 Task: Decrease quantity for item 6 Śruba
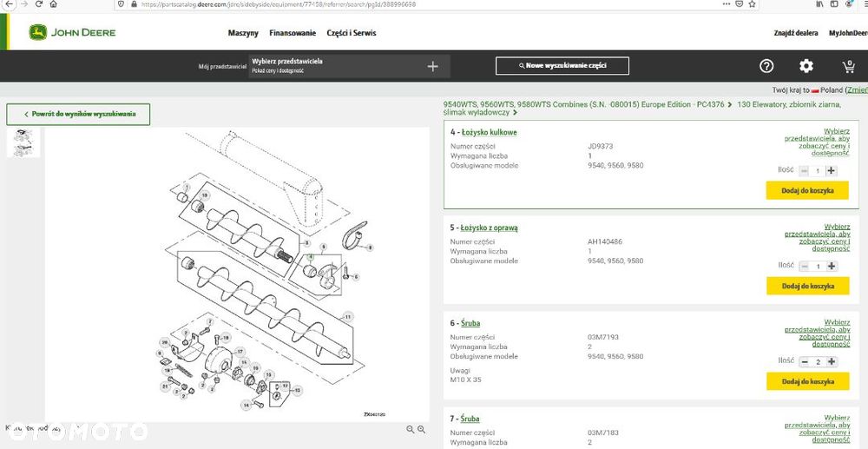click(x=805, y=361)
